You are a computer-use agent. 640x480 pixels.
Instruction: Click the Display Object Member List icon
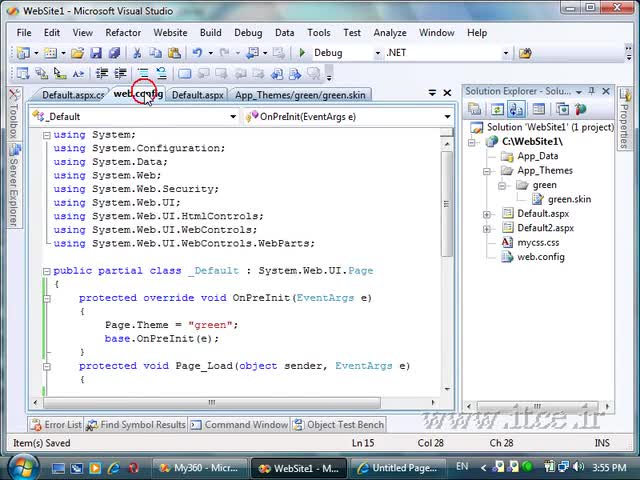pyautogui.click(x=23, y=73)
